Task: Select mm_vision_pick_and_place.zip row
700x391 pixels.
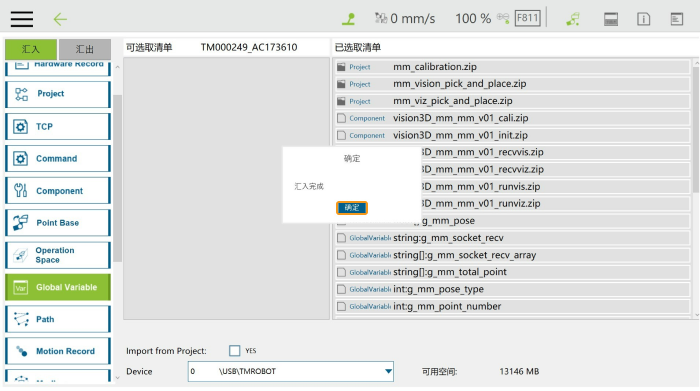Action: coord(512,84)
